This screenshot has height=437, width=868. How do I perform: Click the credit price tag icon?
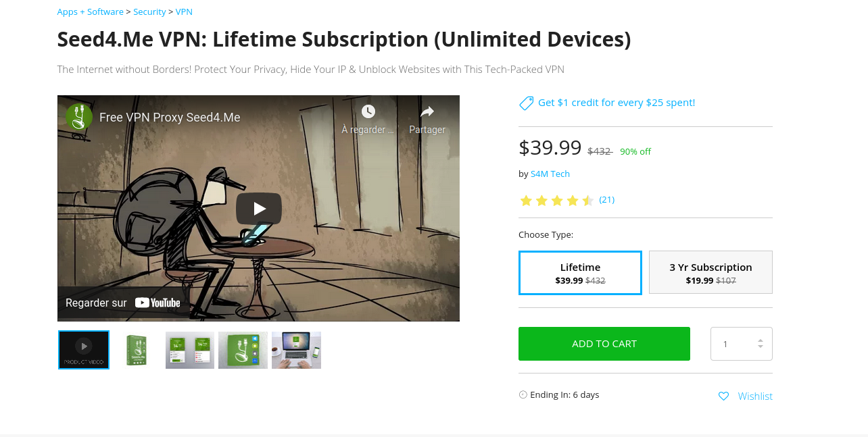point(526,103)
